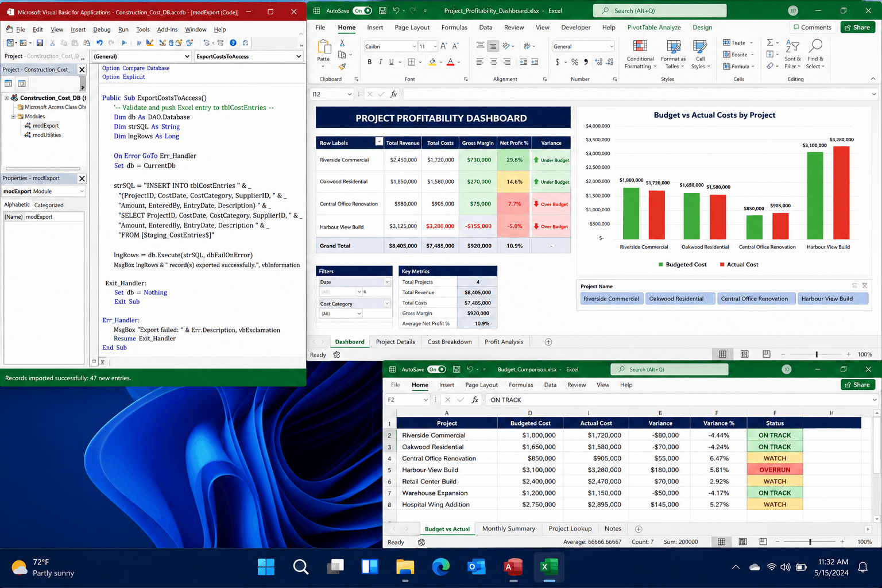Click Find & Select in Editing group
The width and height of the screenshot is (882, 588).
[815, 55]
